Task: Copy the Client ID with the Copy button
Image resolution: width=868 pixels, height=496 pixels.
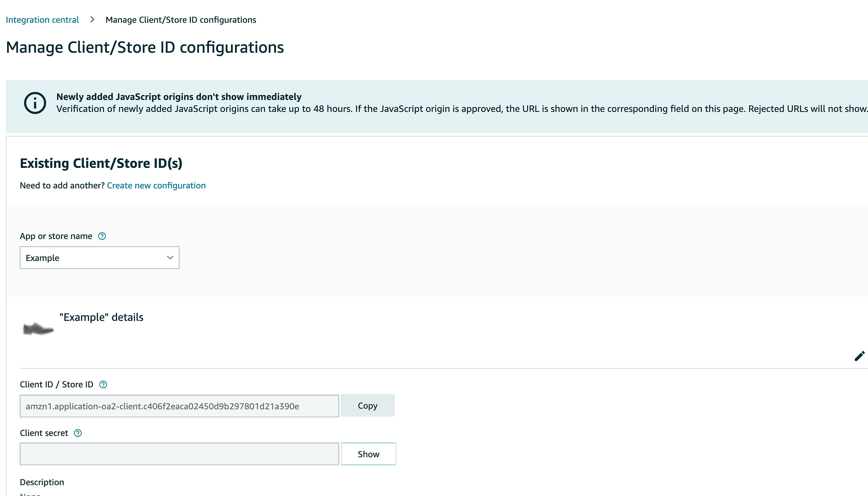Action: point(368,405)
